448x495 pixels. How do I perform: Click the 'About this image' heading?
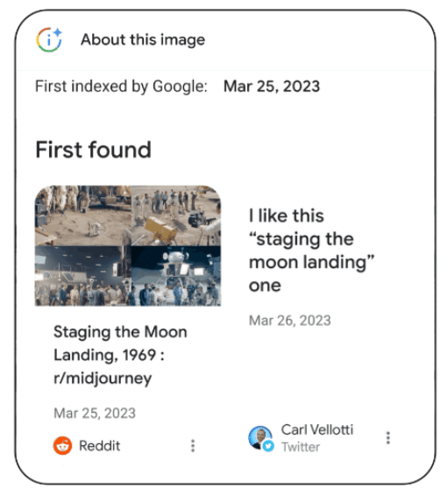click(143, 39)
